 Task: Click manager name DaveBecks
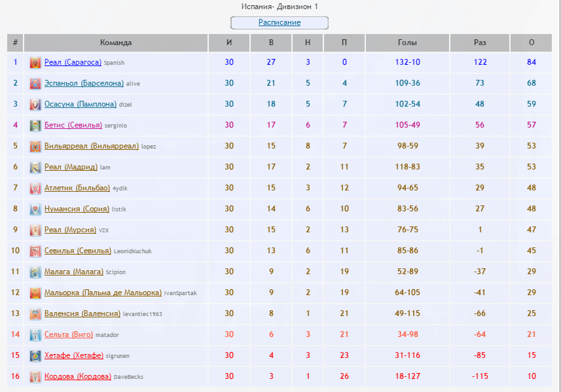[128, 376]
